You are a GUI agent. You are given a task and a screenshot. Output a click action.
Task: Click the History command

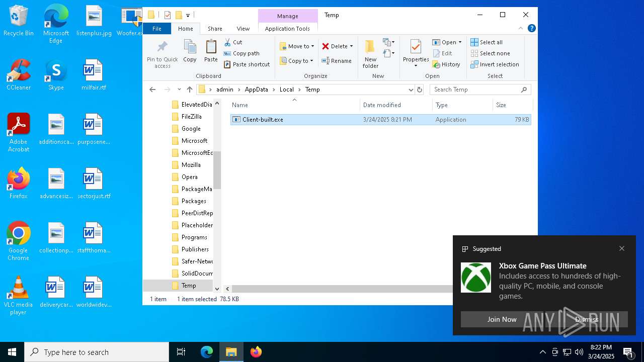pos(446,64)
